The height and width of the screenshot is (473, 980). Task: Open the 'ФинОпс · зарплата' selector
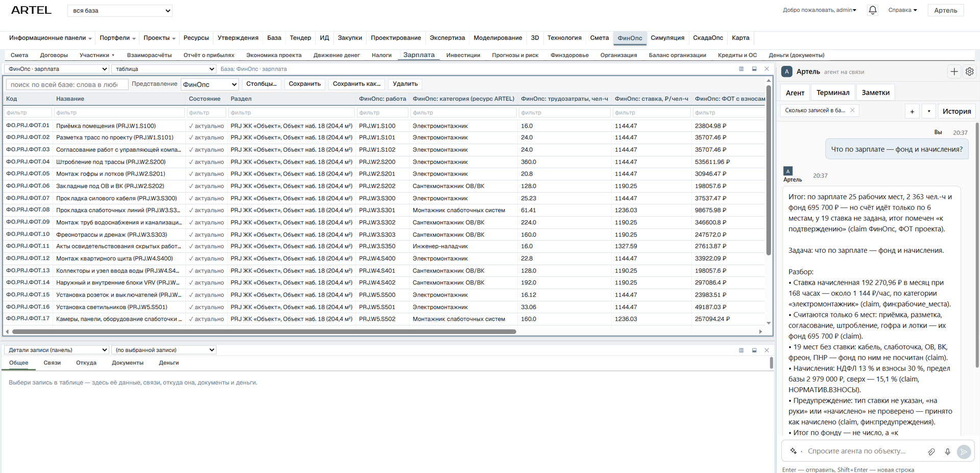pyautogui.click(x=57, y=69)
